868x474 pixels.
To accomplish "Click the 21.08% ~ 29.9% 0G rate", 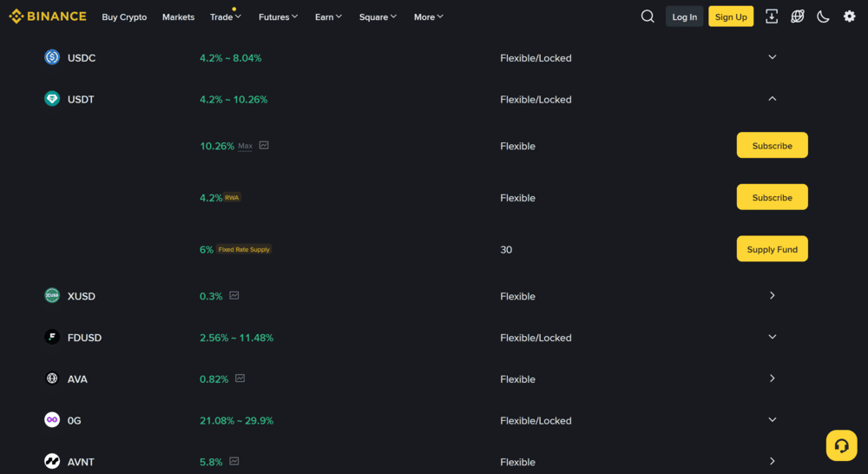I will 236,421.
